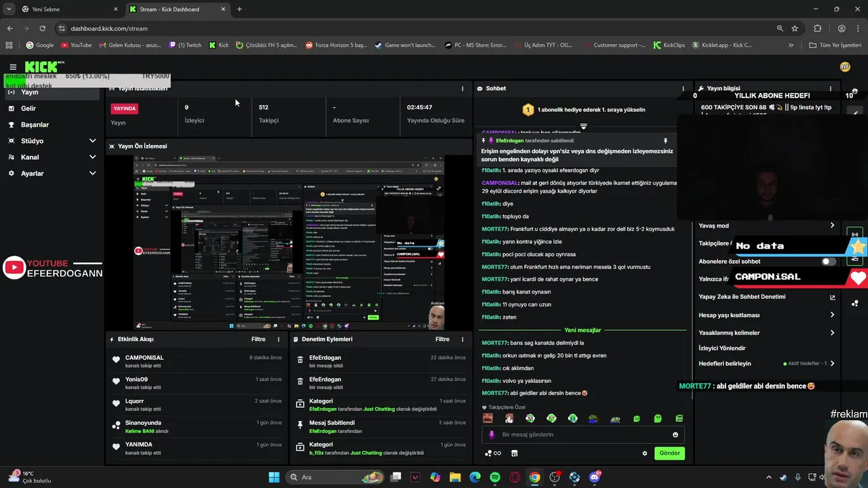Select the first follower emote in chat
868x488 pixels.
(488, 418)
